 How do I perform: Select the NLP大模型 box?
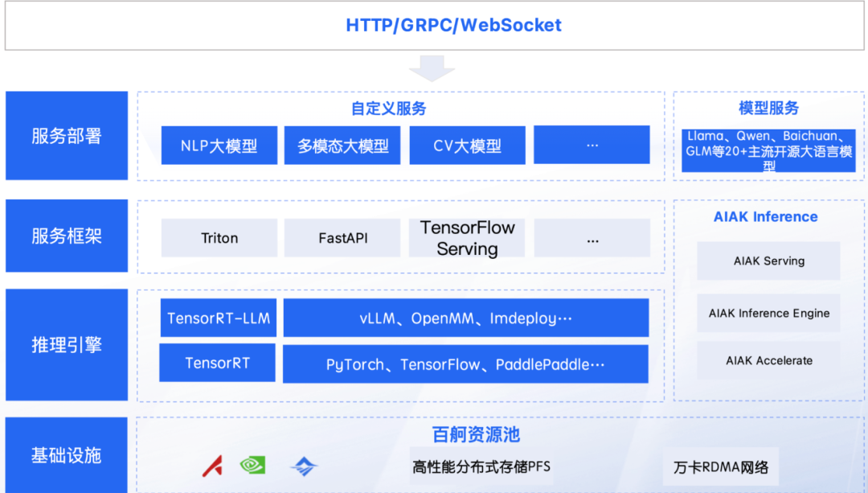219,145
